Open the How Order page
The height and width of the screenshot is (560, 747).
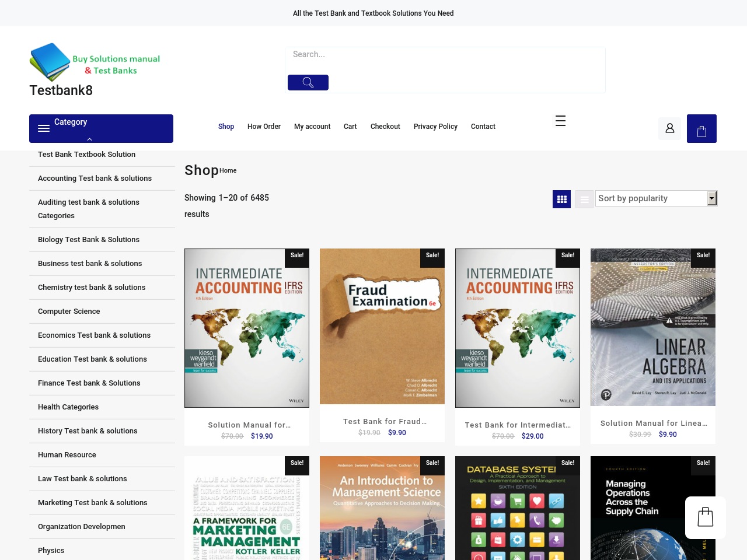point(264,127)
